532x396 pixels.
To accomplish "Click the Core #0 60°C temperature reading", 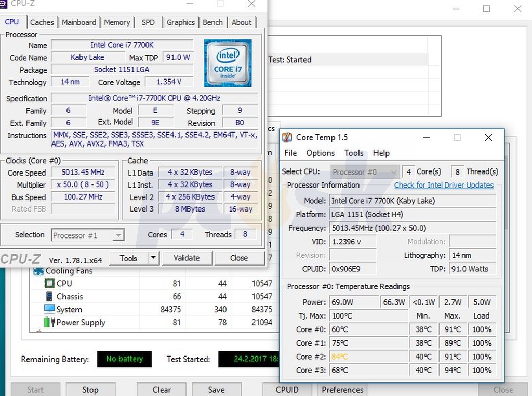I will click(368, 329).
